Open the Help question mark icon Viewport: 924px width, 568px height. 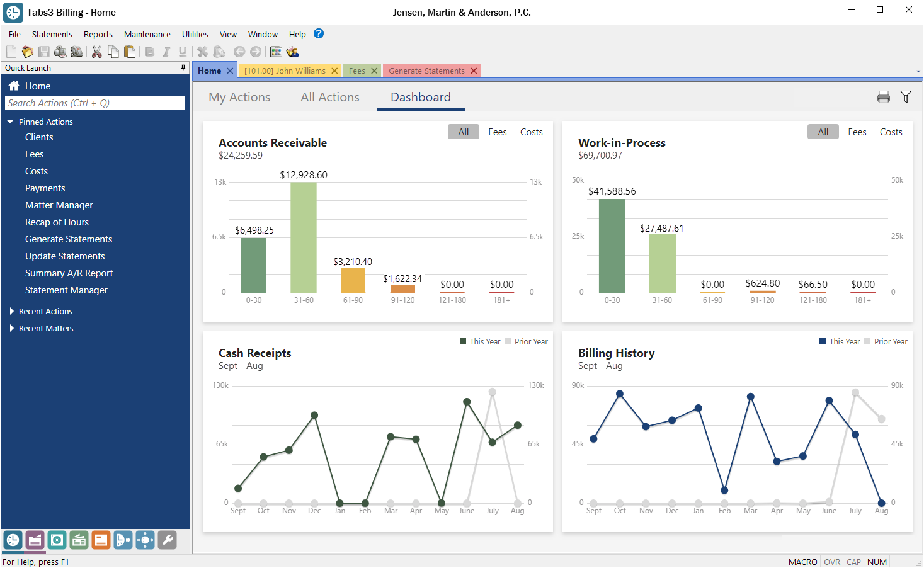click(x=318, y=33)
